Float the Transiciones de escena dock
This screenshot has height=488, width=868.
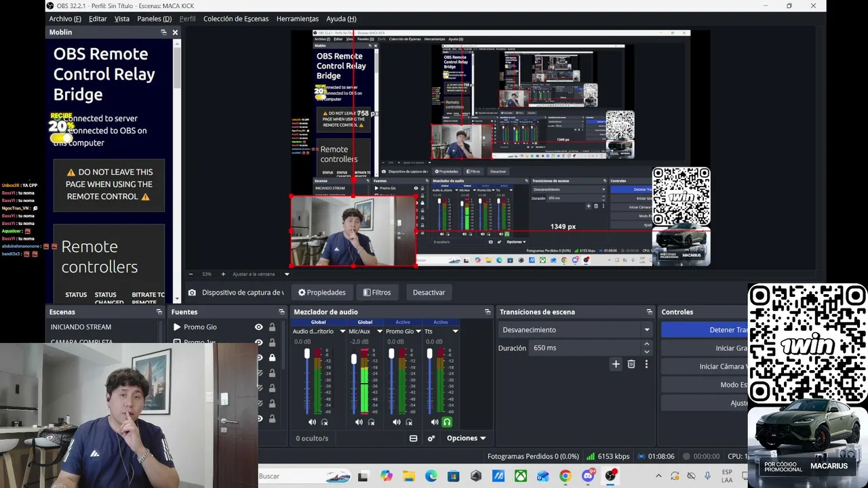(x=650, y=312)
